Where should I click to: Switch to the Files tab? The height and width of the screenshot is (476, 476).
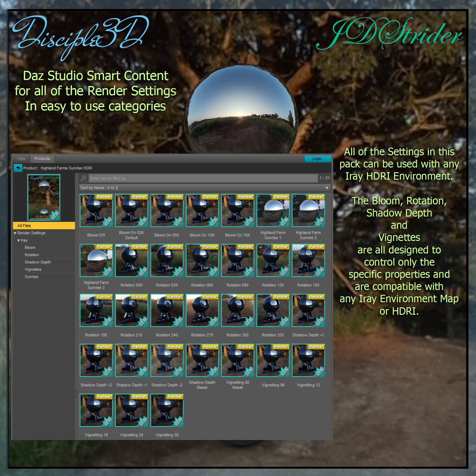[x=21, y=159]
